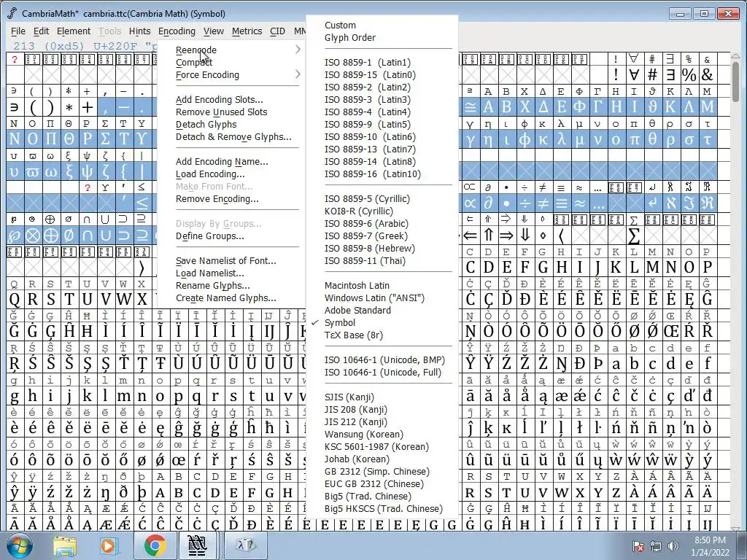Open the Edit menu

tap(41, 31)
